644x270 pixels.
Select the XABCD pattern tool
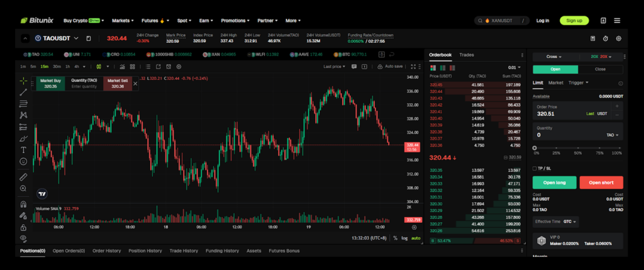point(23,115)
